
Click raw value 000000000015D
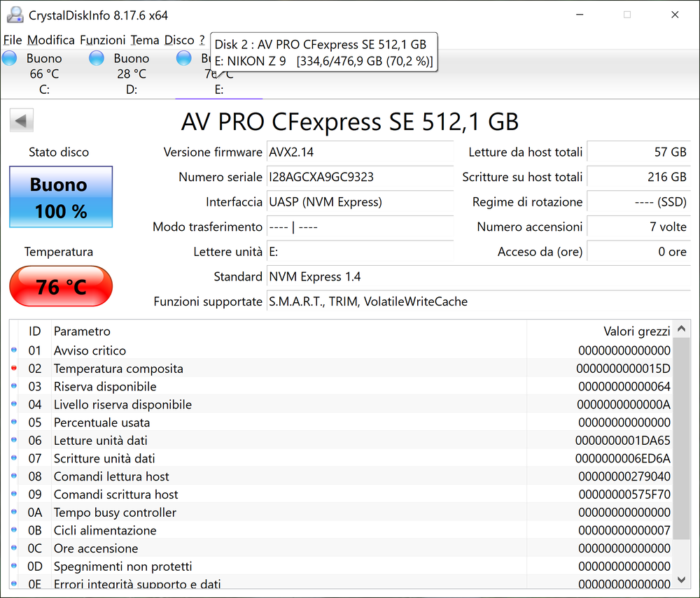tap(623, 369)
